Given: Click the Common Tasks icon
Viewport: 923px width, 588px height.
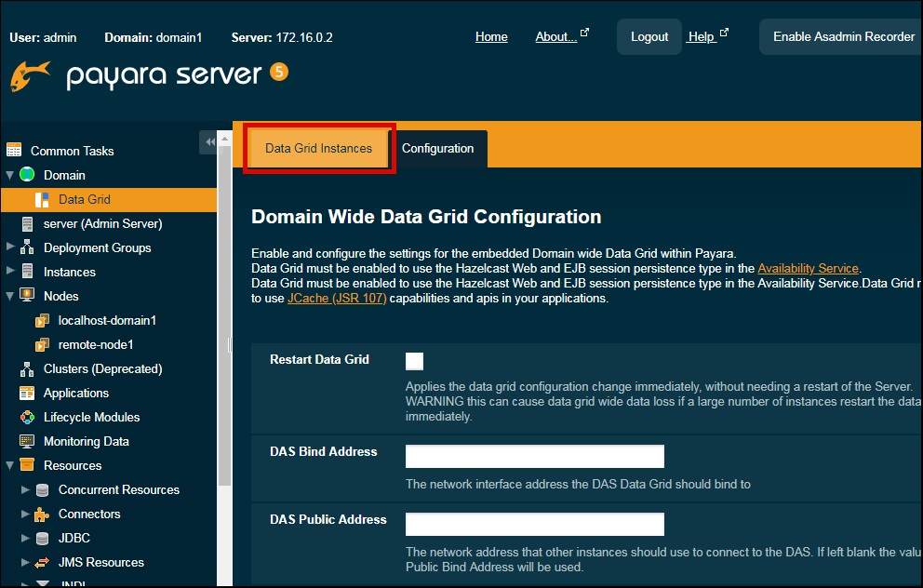Looking at the screenshot, I should pos(15,150).
